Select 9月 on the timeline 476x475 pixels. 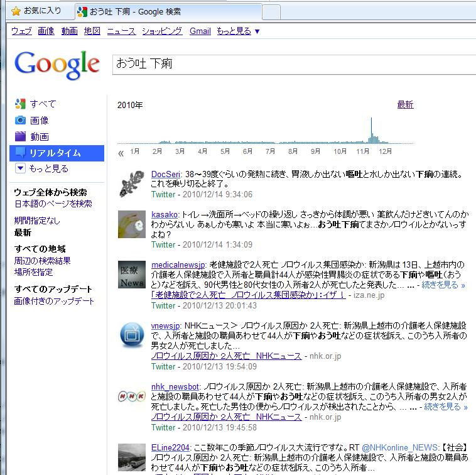(315, 151)
